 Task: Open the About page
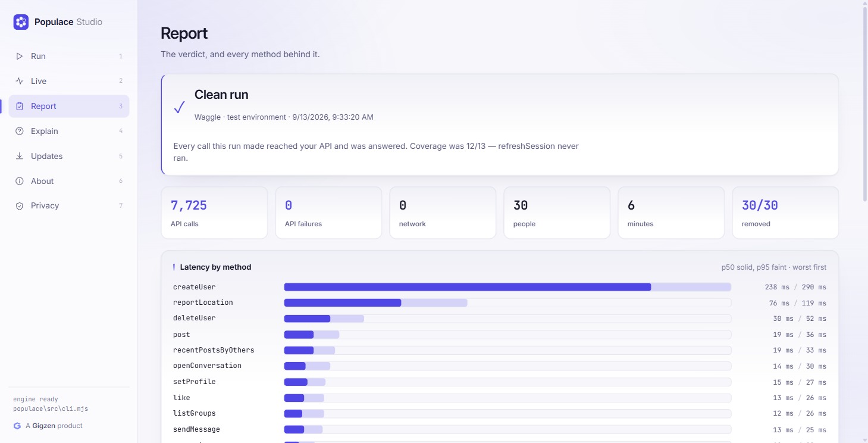[x=68, y=181]
